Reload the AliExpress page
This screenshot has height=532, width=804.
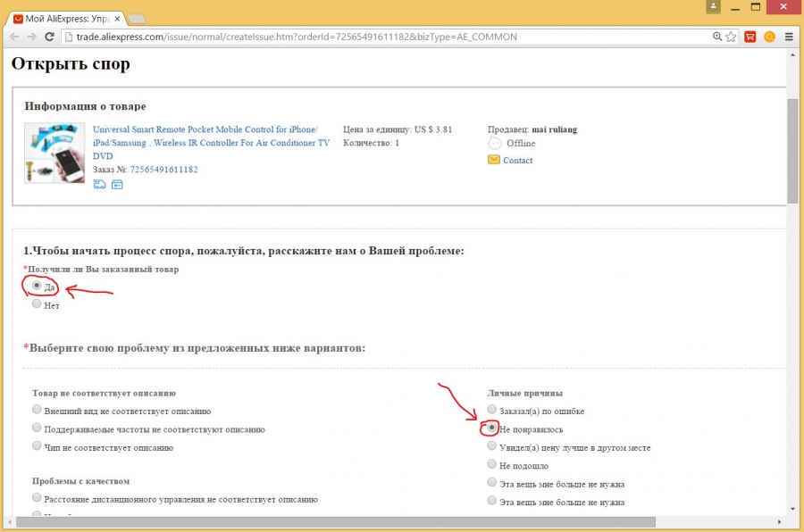click(49, 37)
